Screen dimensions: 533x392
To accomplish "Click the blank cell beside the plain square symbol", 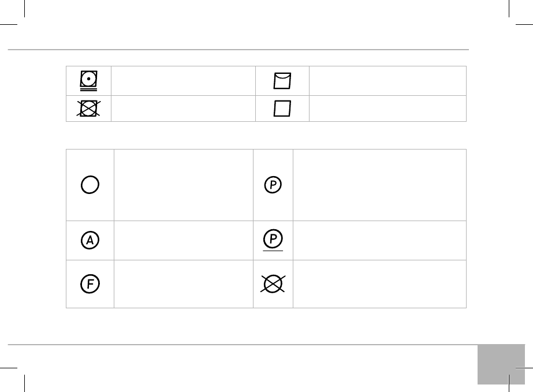I will point(387,109).
